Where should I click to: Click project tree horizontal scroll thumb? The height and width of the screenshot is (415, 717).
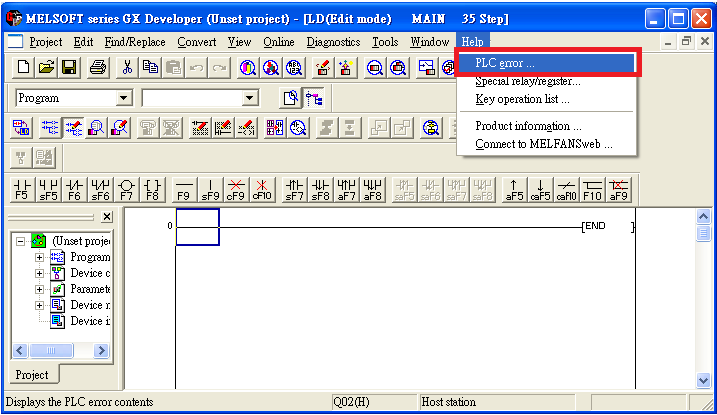51,351
